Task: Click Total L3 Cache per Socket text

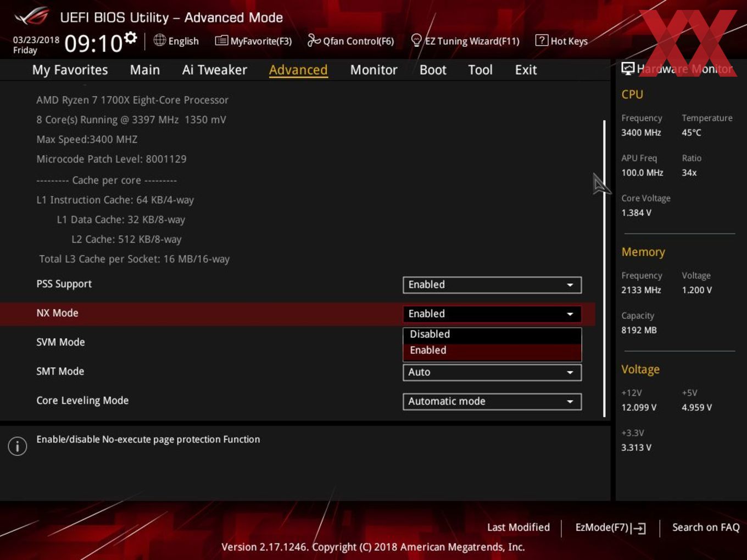Action: point(135,259)
